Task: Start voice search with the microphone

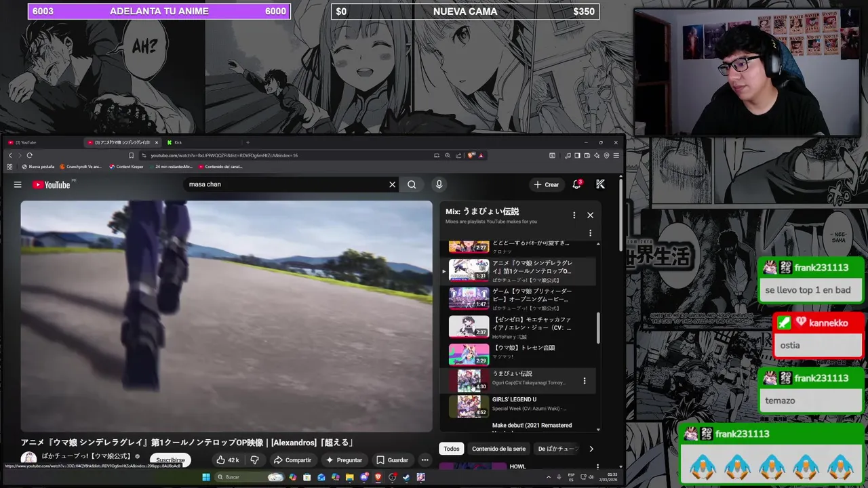Action: coord(439,184)
